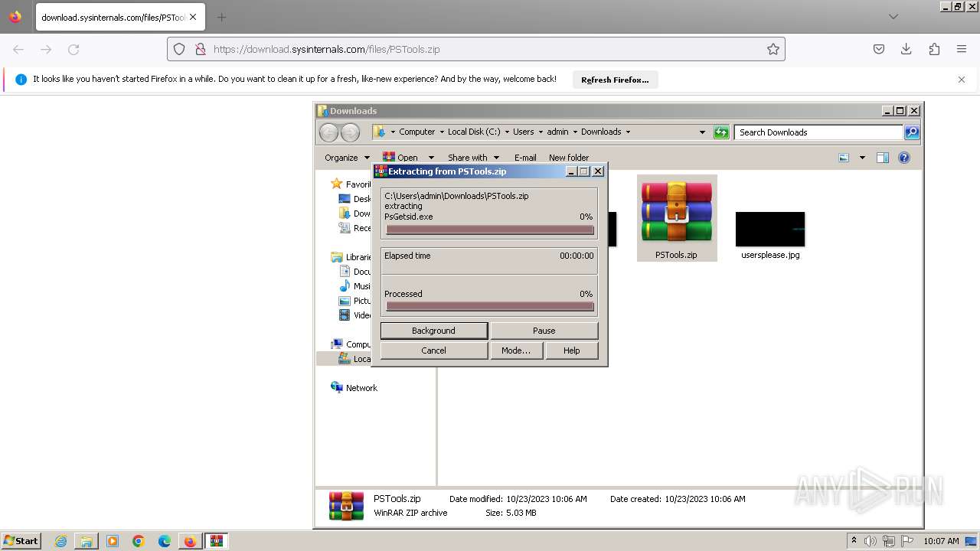The height and width of the screenshot is (551, 980).
Task: Click the change view icon
Action: (x=844, y=158)
